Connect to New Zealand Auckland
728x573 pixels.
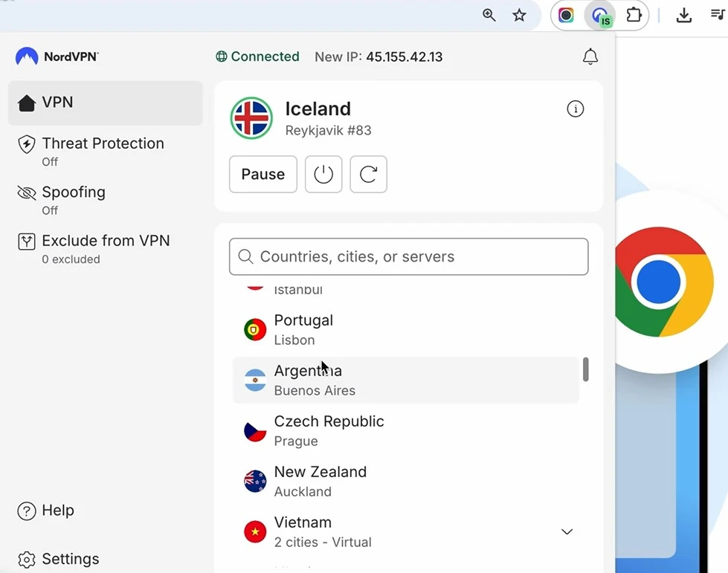click(x=406, y=481)
